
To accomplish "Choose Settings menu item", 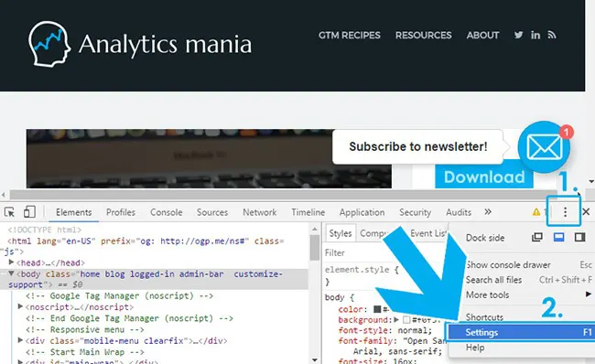I will pos(520,332).
